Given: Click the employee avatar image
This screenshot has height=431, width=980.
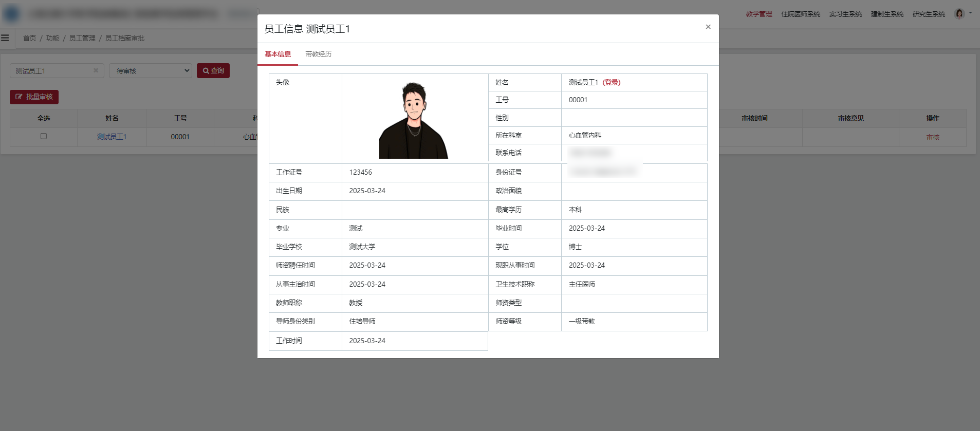Looking at the screenshot, I should pos(414,120).
